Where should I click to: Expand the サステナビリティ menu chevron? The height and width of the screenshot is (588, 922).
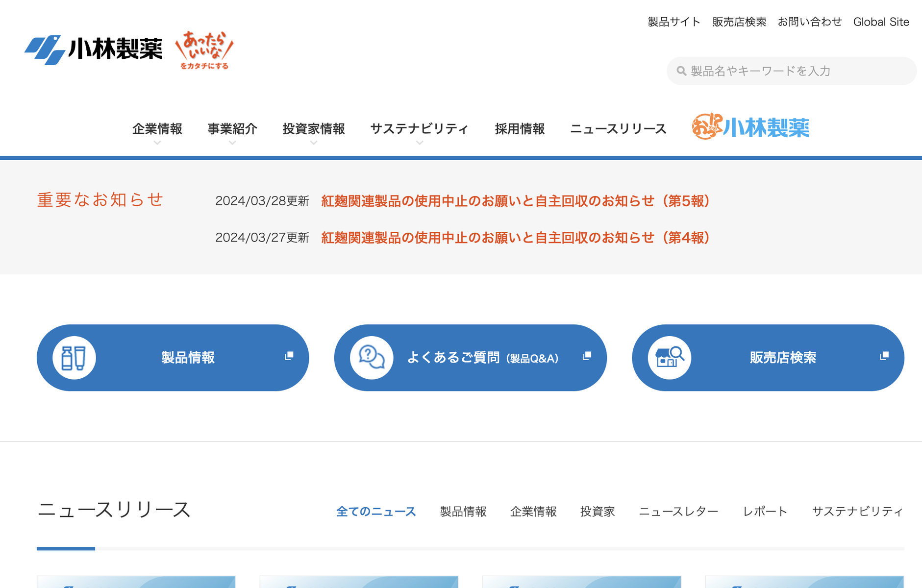(x=420, y=143)
